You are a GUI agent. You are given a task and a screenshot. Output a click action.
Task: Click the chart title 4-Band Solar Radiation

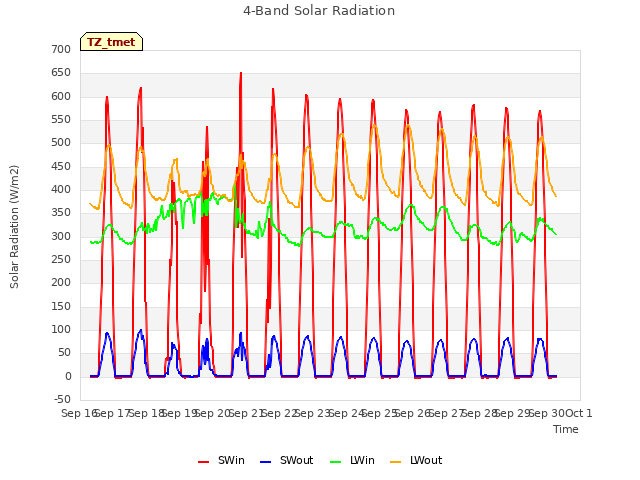tap(319, 11)
